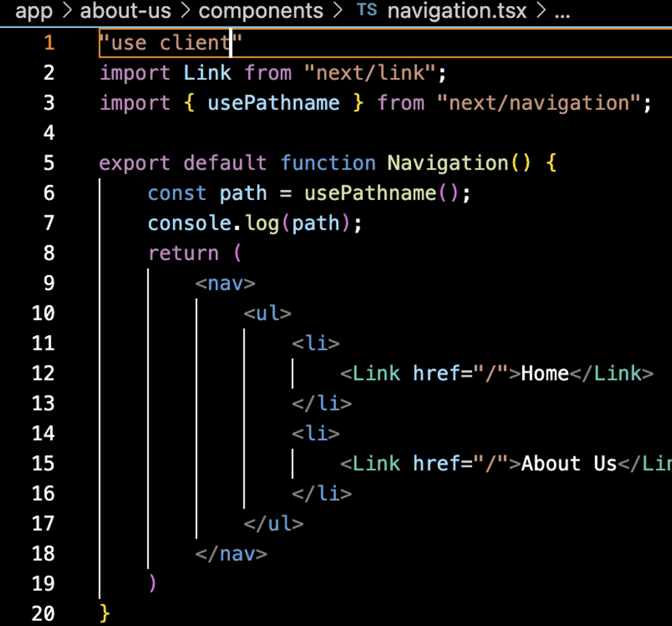This screenshot has height=626, width=672.
Task: Click the 'log' method on line 7
Action: [x=261, y=223]
